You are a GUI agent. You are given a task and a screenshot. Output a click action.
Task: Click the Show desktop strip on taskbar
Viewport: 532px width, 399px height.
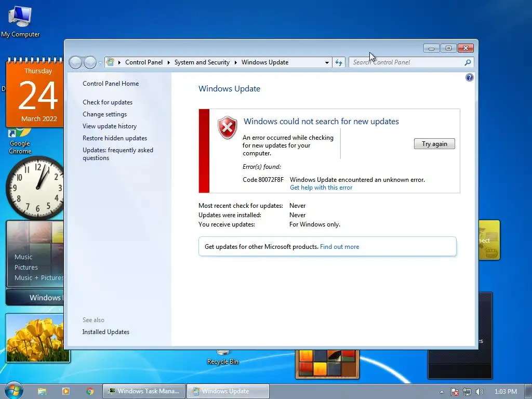click(528, 392)
